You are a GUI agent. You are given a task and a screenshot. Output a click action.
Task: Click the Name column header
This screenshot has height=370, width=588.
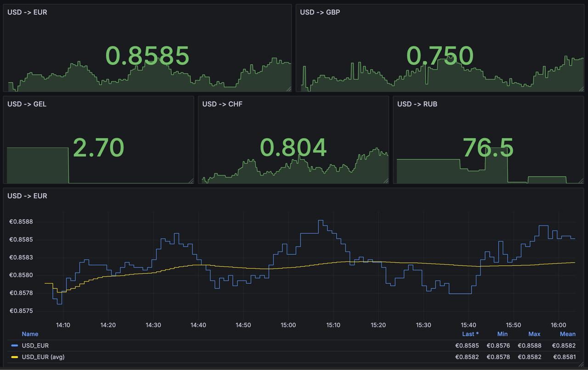(x=30, y=334)
